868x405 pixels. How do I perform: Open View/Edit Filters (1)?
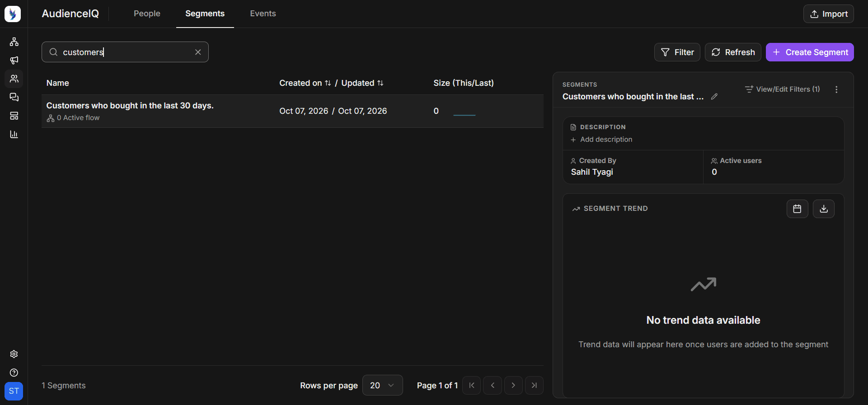[x=782, y=89]
